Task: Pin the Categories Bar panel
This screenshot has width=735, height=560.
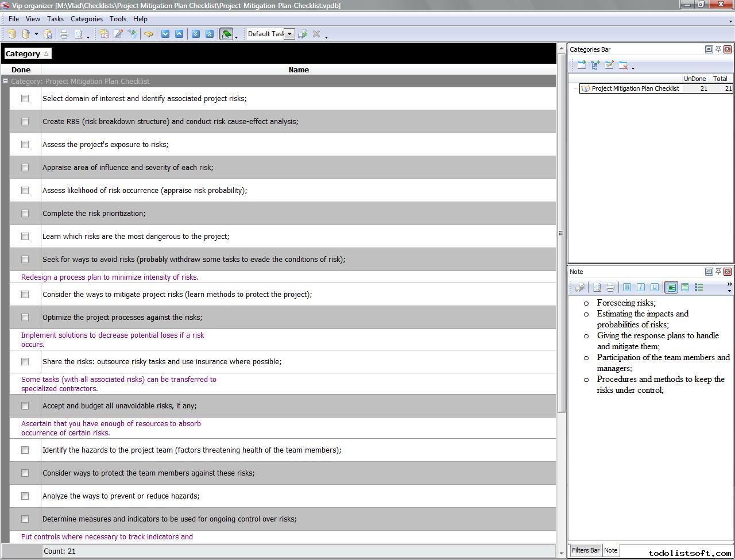Action: pos(718,49)
